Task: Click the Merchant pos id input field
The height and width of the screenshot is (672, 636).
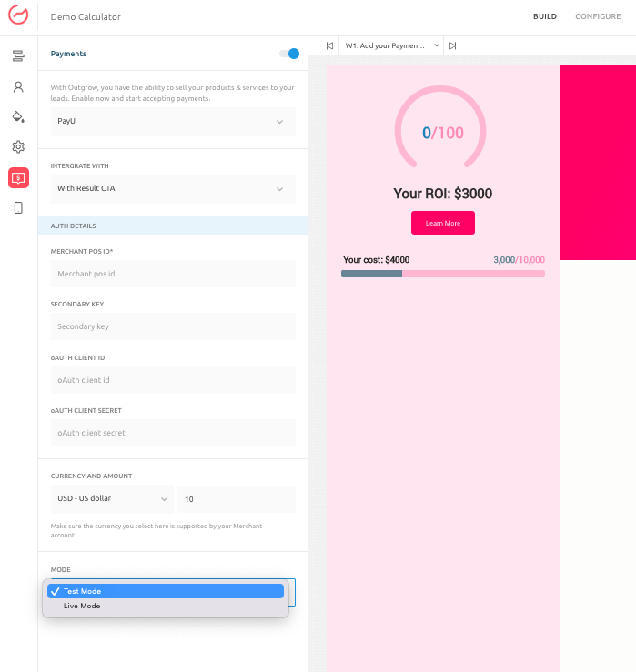Action: (173, 274)
